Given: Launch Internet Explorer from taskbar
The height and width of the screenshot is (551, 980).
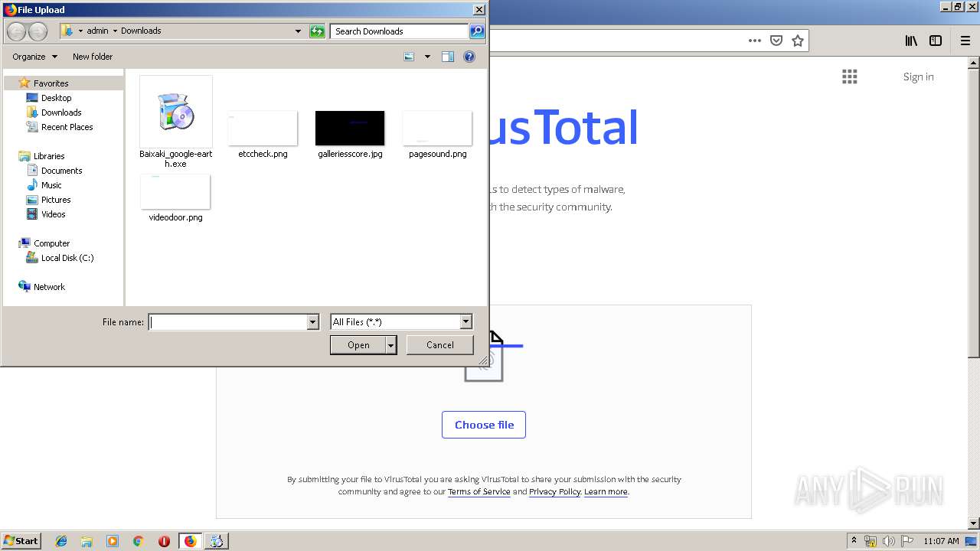Looking at the screenshot, I should pos(61,541).
